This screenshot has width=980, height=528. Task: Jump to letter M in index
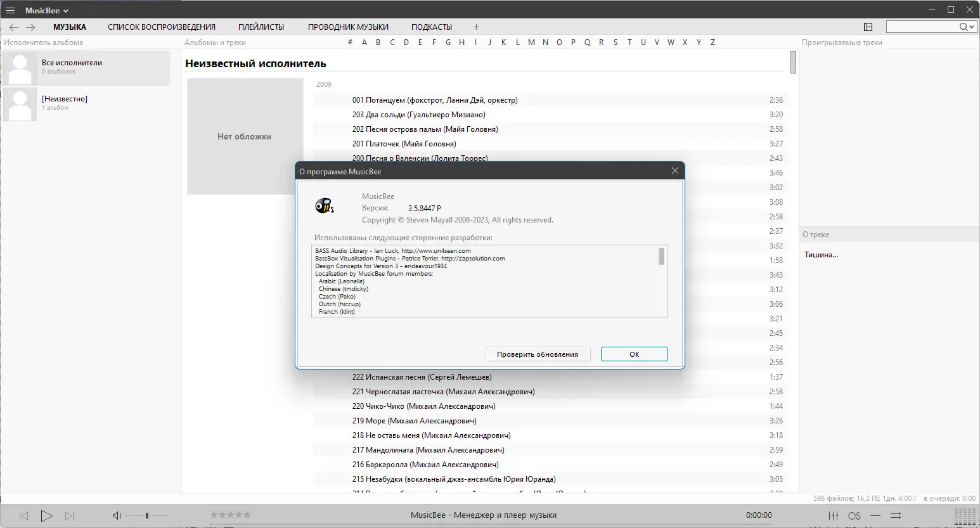point(531,42)
